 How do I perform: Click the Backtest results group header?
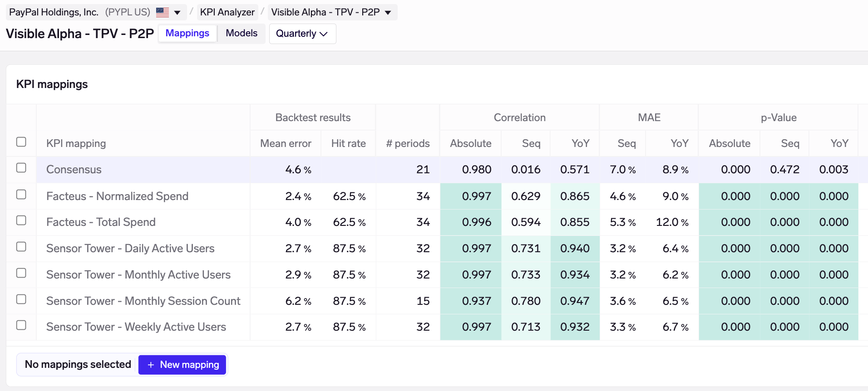313,117
